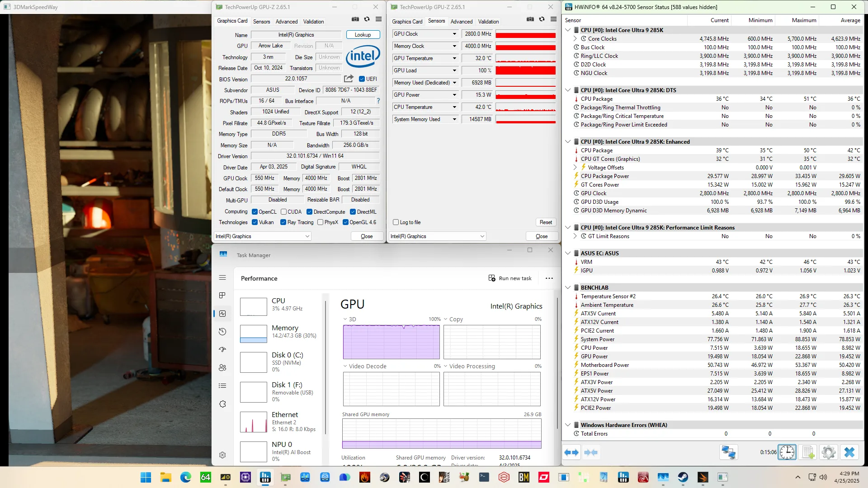Click the BIOS share/export icon in GPU-Z
This screenshot has width=868, height=488.
349,79
